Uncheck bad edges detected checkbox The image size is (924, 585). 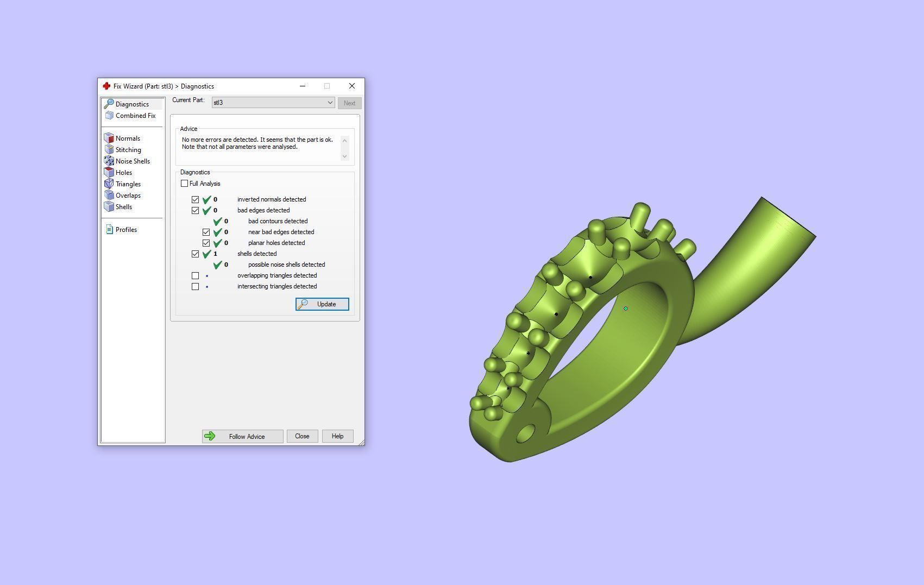coord(196,210)
